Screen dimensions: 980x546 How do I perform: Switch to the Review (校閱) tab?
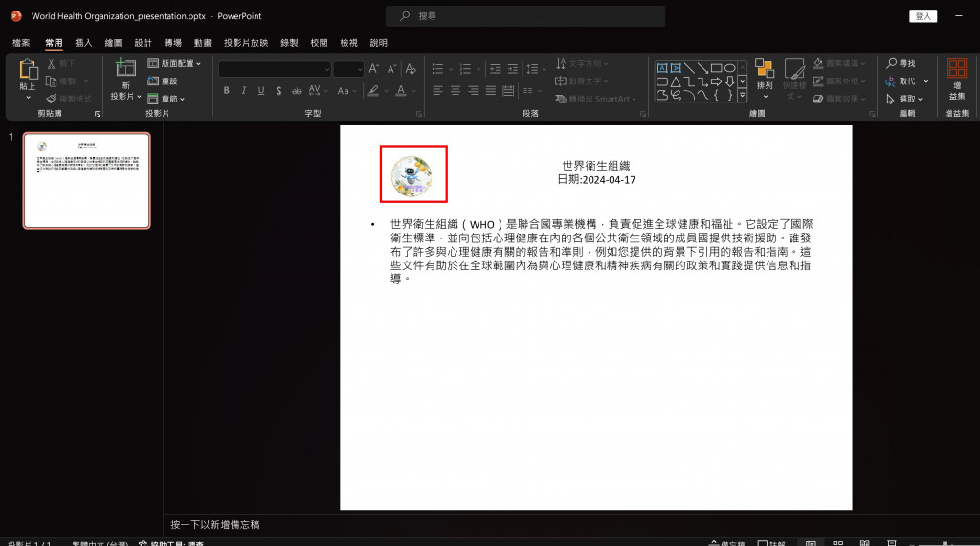tap(319, 42)
